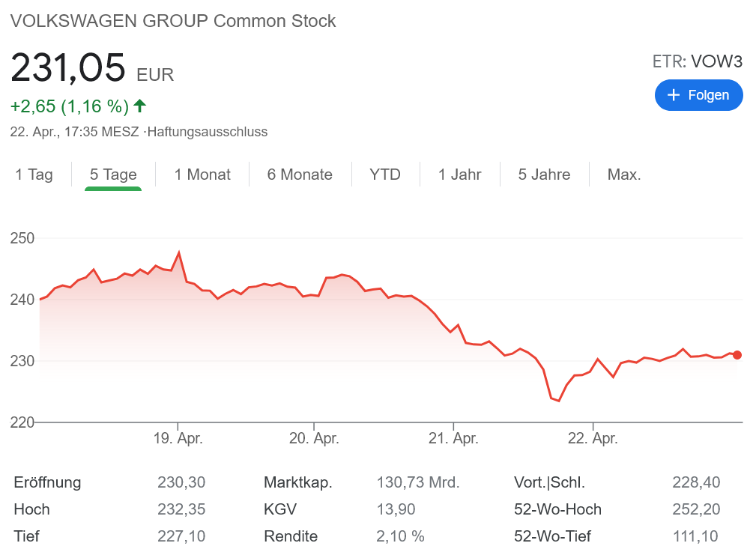756x555 pixels.
Task: Click the ETR: VOW3 ticker symbol
Action: [698, 61]
